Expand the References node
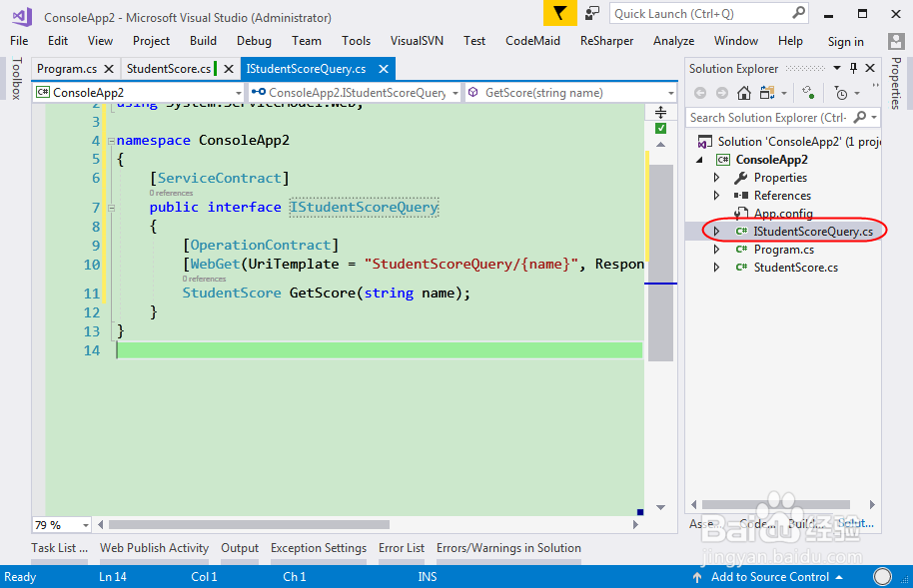Screen dimensions: 913x588 717,195
